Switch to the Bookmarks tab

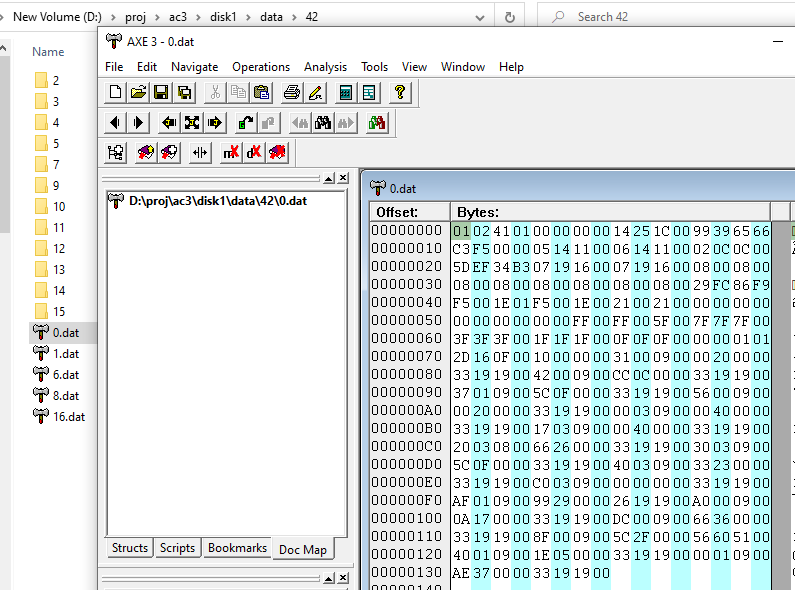[x=237, y=548]
